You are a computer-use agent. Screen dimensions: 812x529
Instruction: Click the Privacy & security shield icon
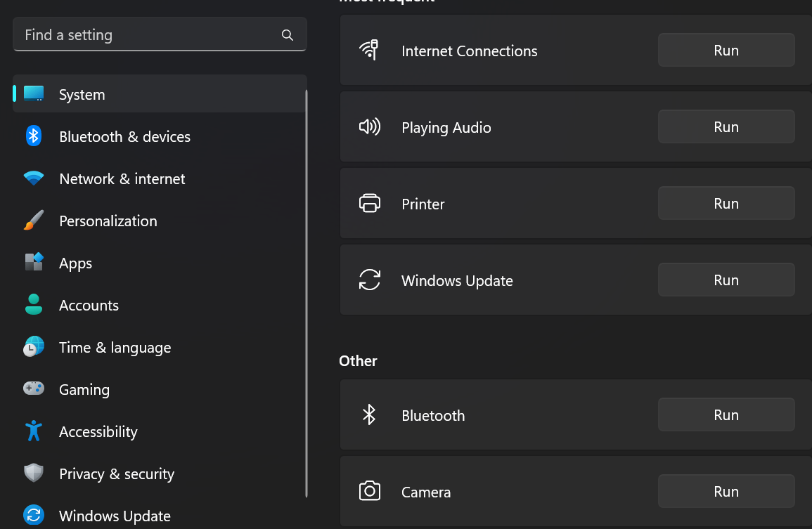point(34,474)
